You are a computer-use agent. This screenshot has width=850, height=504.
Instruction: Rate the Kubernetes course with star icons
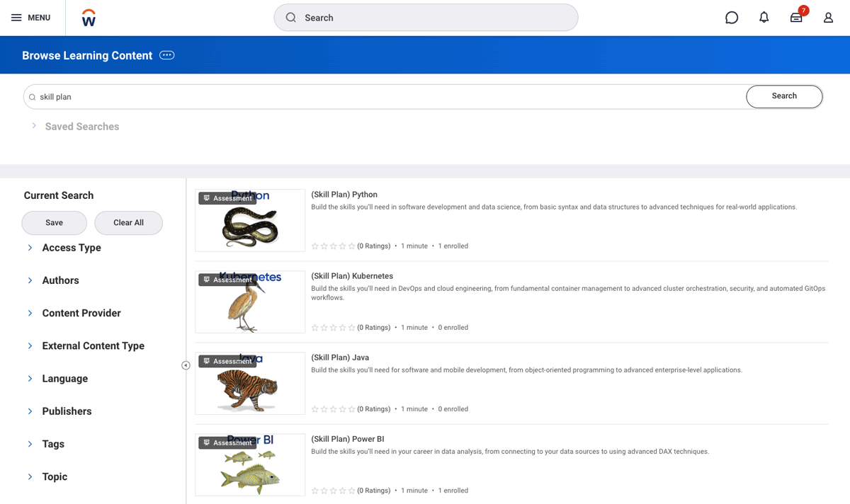click(334, 328)
